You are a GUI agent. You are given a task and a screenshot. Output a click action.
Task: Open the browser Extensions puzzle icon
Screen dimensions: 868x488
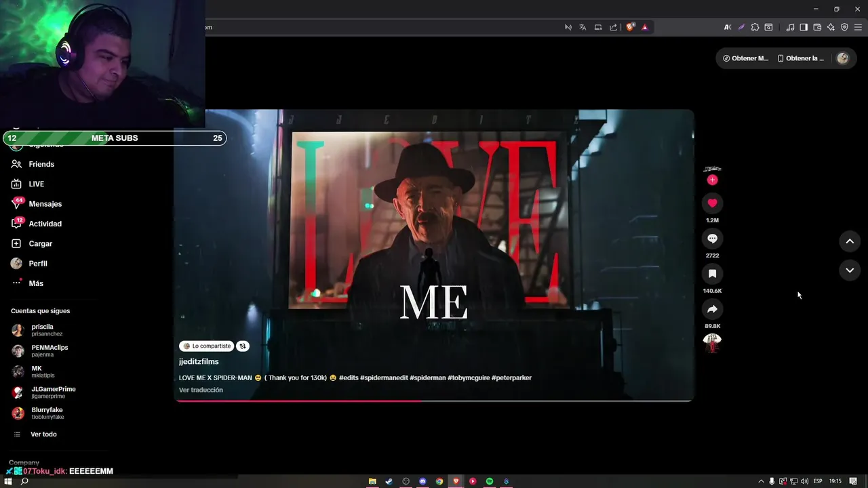tap(755, 27)
